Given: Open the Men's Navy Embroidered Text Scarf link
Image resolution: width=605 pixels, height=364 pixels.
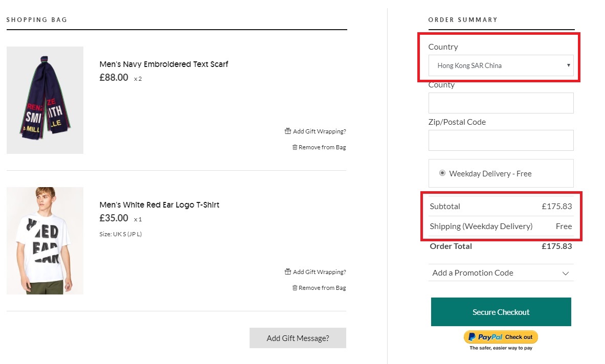Looking at the screenshot, I should click(x=164, y=64).
